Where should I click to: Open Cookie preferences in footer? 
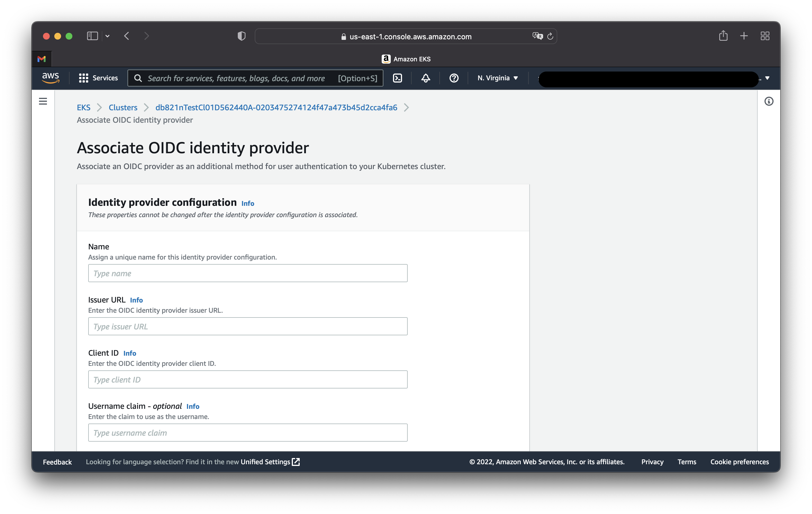tap(740, 462)
